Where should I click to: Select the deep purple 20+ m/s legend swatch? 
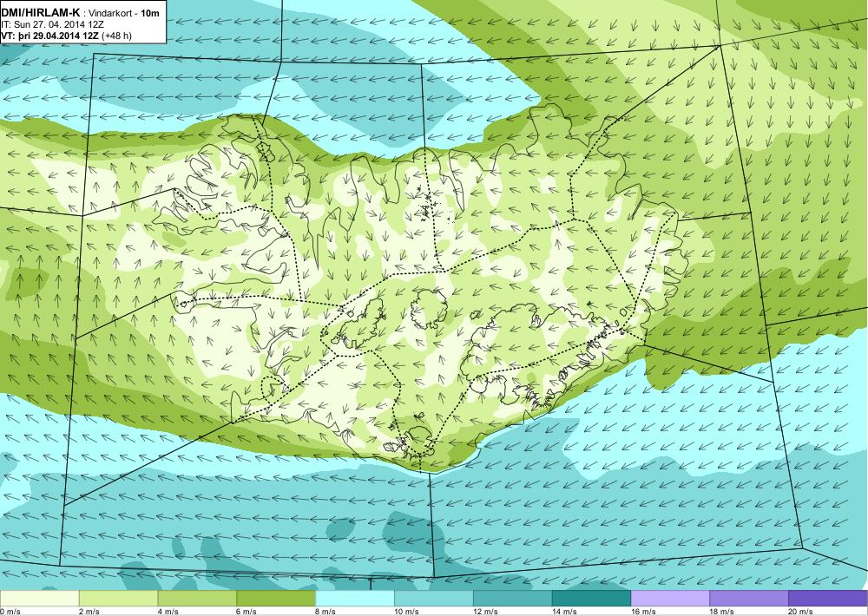[x=827, y=599]
